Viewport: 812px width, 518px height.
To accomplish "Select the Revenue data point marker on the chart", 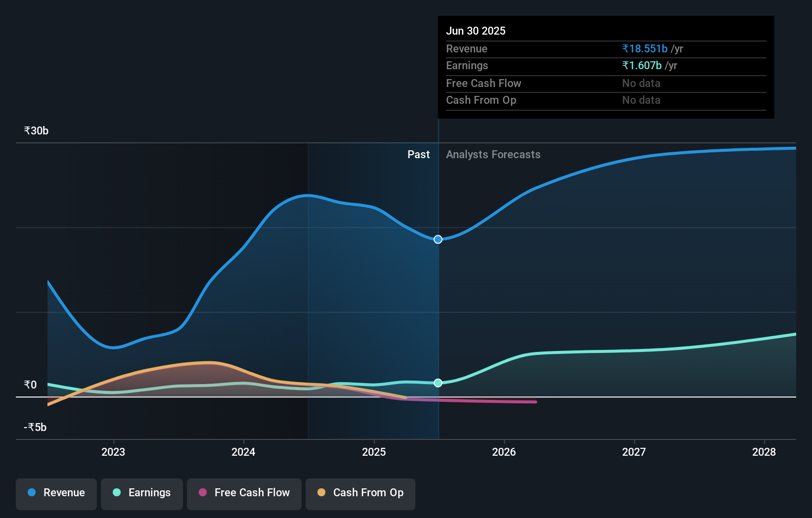I will [x=437, y=239].
